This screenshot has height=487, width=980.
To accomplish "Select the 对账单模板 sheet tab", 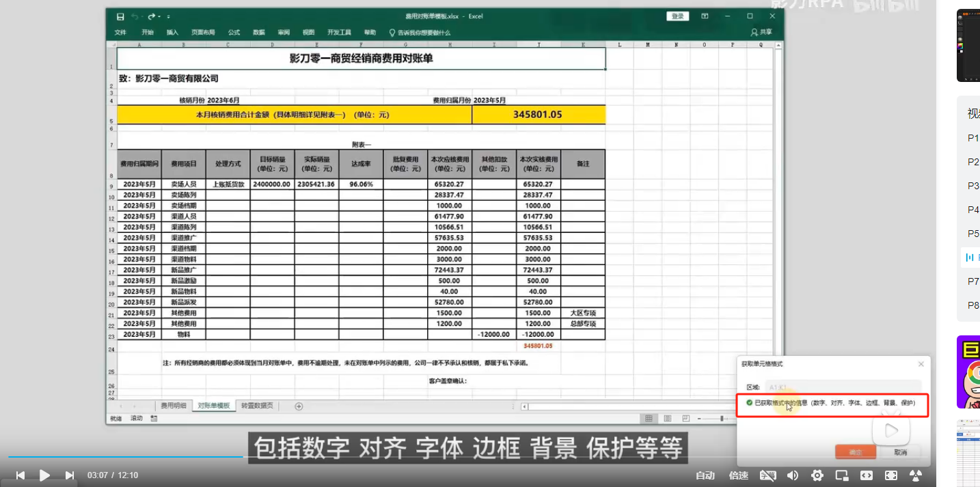I will pyautogui.click(x=213, y=406).
